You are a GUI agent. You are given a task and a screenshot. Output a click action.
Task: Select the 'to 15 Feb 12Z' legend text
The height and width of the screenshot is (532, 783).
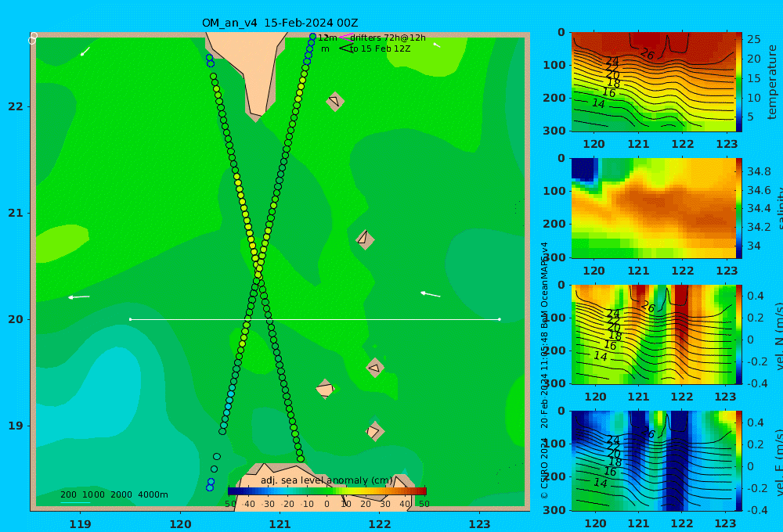(x=380, y=49)
